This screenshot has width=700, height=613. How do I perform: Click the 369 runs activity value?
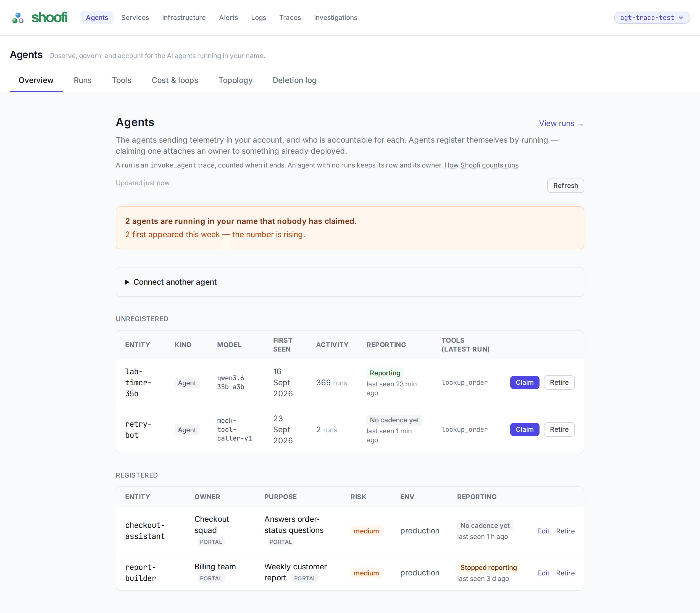(331, 383)
